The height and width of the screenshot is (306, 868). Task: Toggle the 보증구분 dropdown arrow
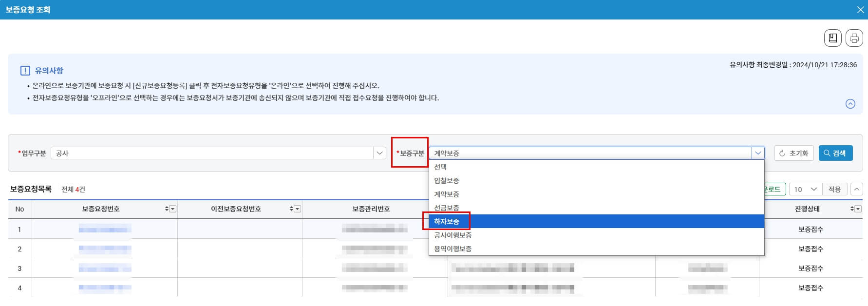(x=758, y=153)
